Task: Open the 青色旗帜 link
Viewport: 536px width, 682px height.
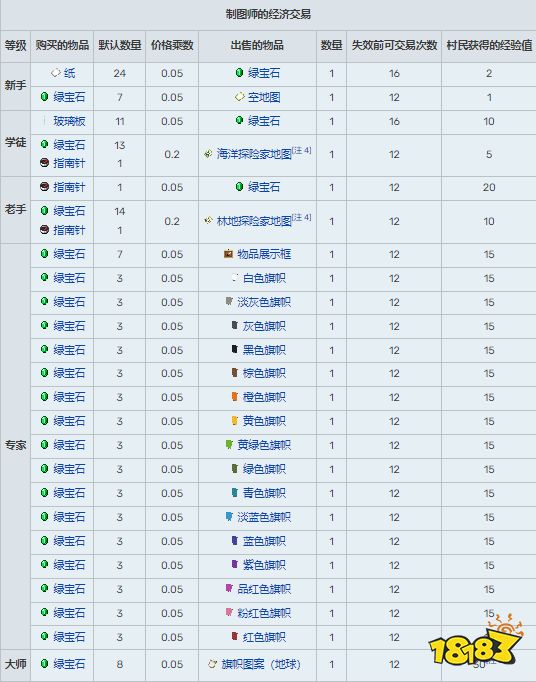Action: (x=264, y=493)
